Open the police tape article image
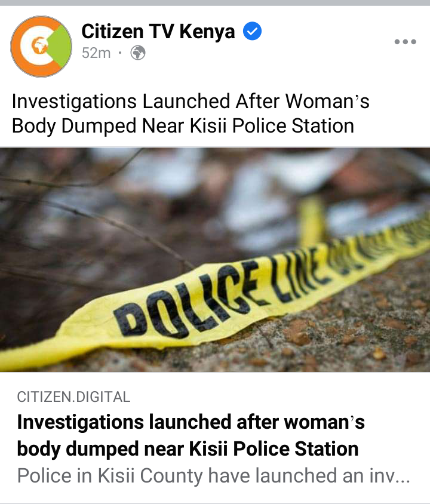This screenshot has width=430, height=504. pos(215,260)
